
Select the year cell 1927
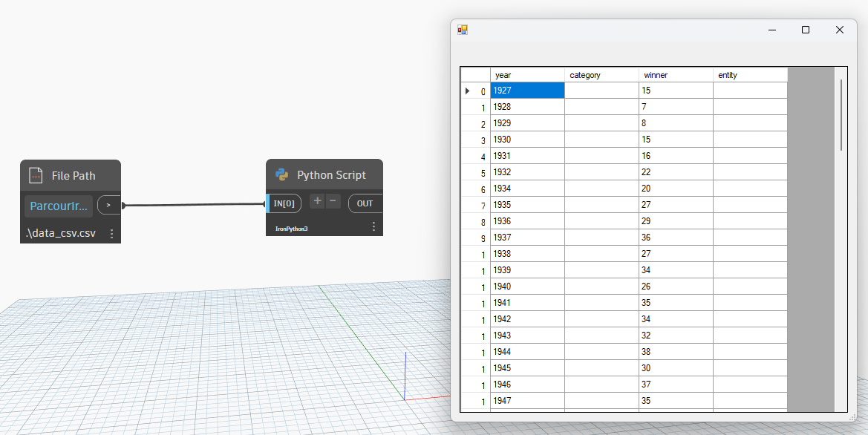(527, 91)
